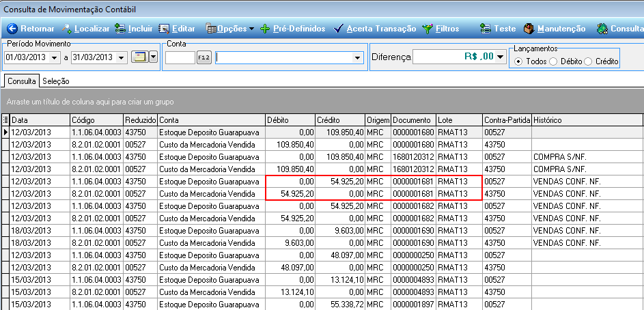
Task: Click the Consulta toolbar icon
Action: (602, 28)
